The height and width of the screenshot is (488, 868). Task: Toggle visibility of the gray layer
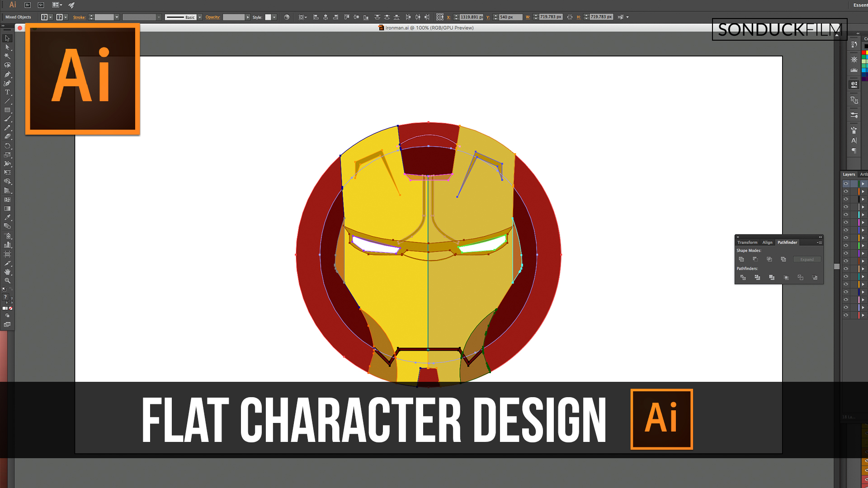(x=846, y=207)
